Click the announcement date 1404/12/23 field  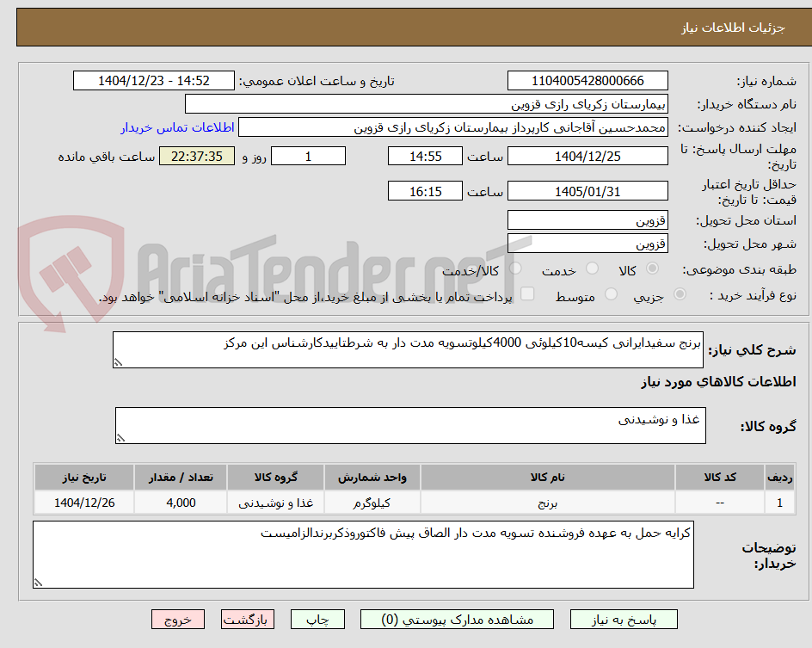(154, 81)
